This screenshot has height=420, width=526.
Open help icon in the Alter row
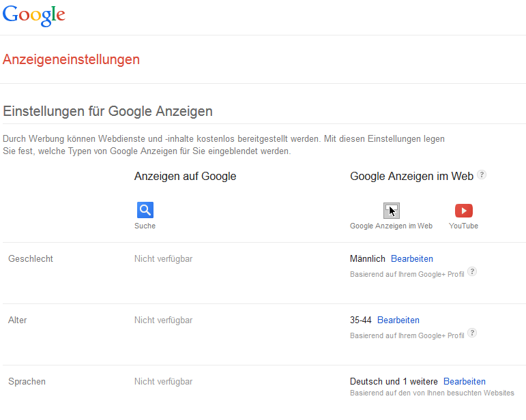coord(472,333)
